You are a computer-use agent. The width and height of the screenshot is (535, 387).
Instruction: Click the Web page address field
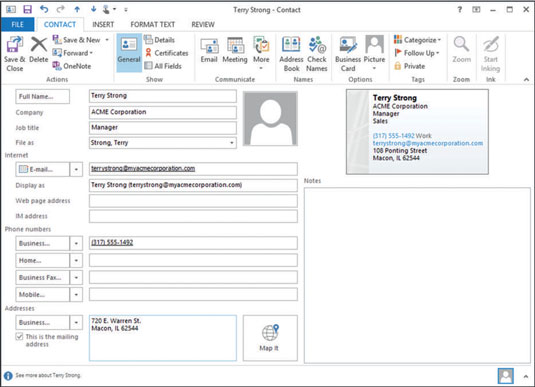[x=193, y=201]
